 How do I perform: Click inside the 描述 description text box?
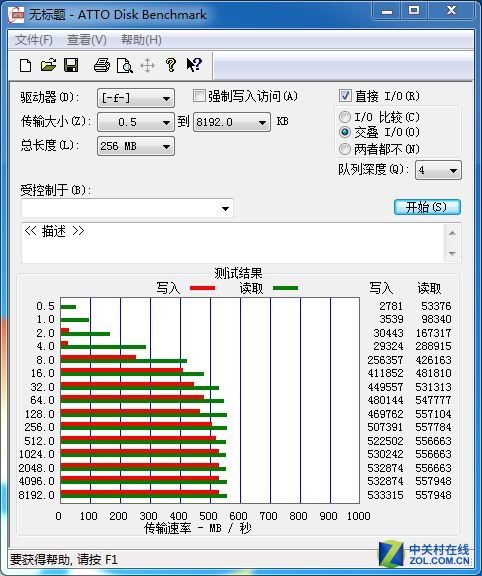(x=233, y=243)
